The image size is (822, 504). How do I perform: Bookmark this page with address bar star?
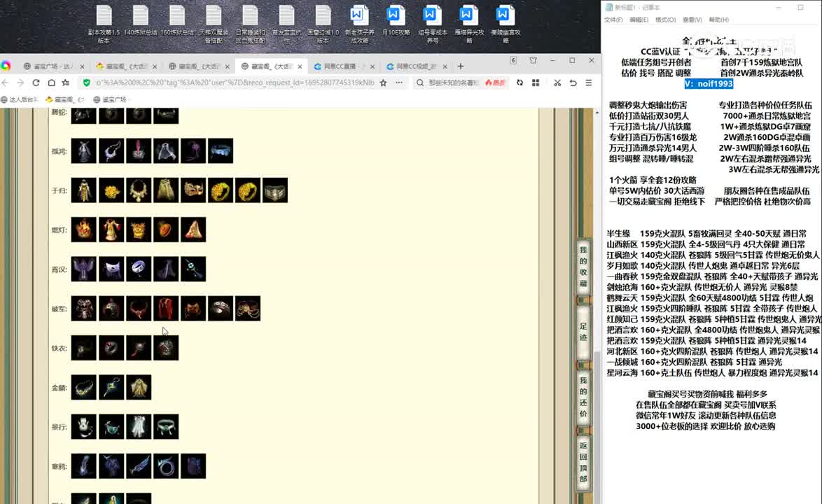tap(383, 83)
